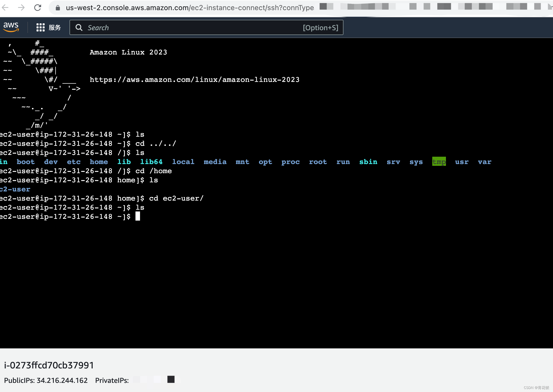Click the padlock site info icon

[58, 8]
